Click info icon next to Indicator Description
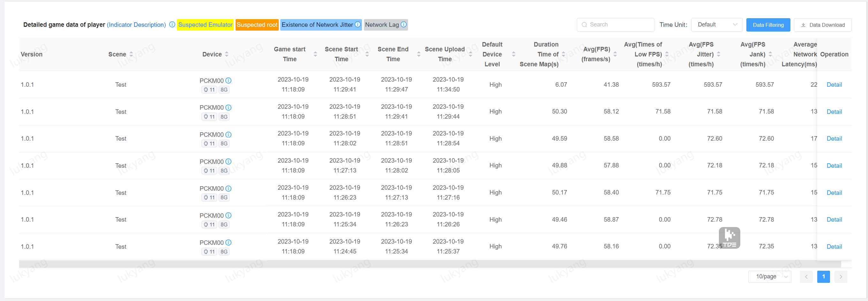The width and height of the screenshot is (868, 301). 172,25
